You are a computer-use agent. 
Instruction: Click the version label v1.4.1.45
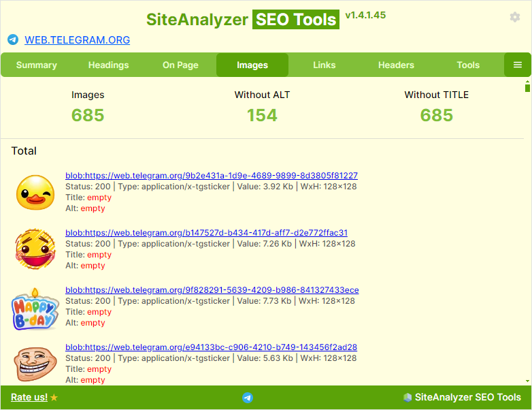pos(365,15)
